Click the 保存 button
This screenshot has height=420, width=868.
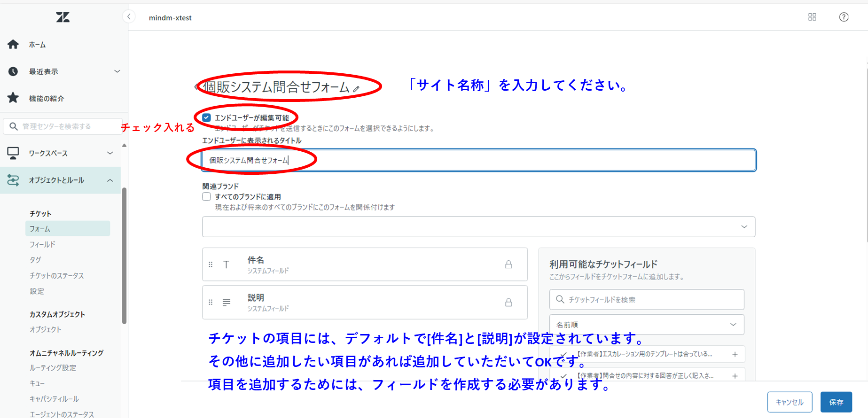836,402
